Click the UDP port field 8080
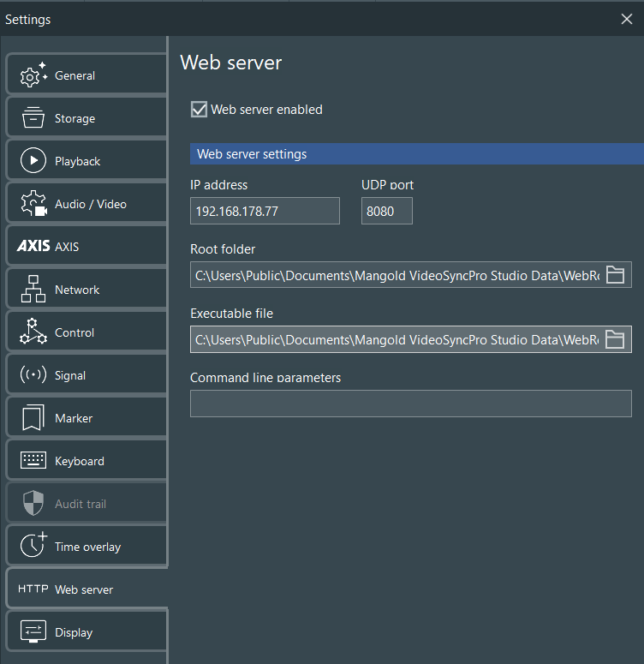The height and width of the screenshot is (664, 644). 387,211
